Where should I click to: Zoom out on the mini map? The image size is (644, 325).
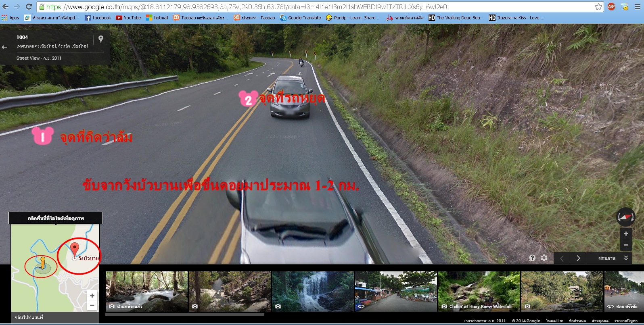(92, 305)
